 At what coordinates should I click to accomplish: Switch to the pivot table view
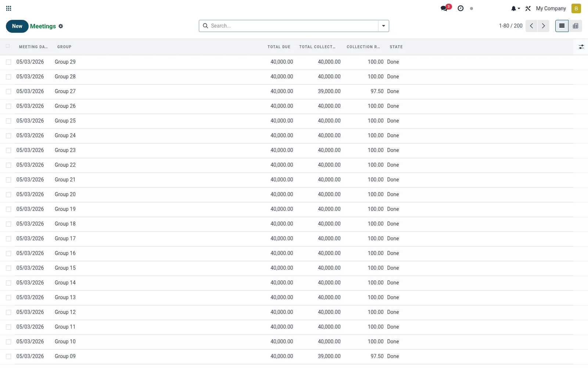pos(576,26)
